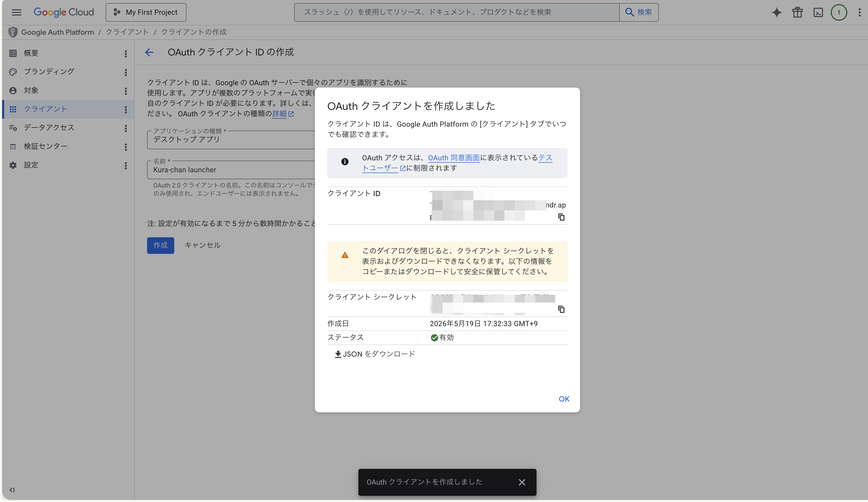Activate the Cloud Shell terminal icon
The height and width of the screenshot is (502, 868).
pos(818,12)
